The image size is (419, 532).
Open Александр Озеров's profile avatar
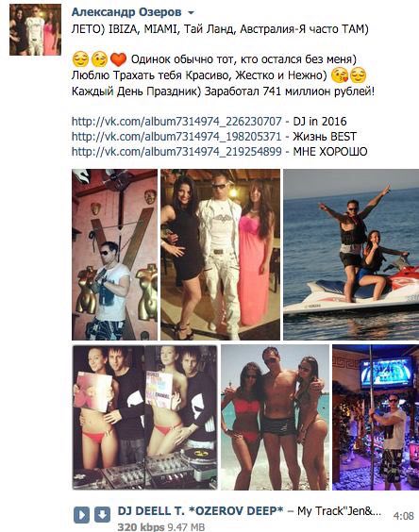(x=35, y=30)
